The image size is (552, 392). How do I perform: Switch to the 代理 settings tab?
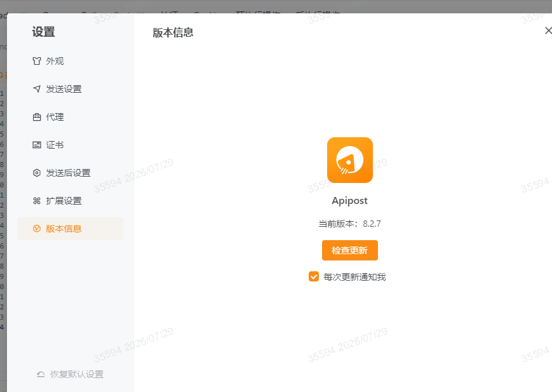point(70,117)
